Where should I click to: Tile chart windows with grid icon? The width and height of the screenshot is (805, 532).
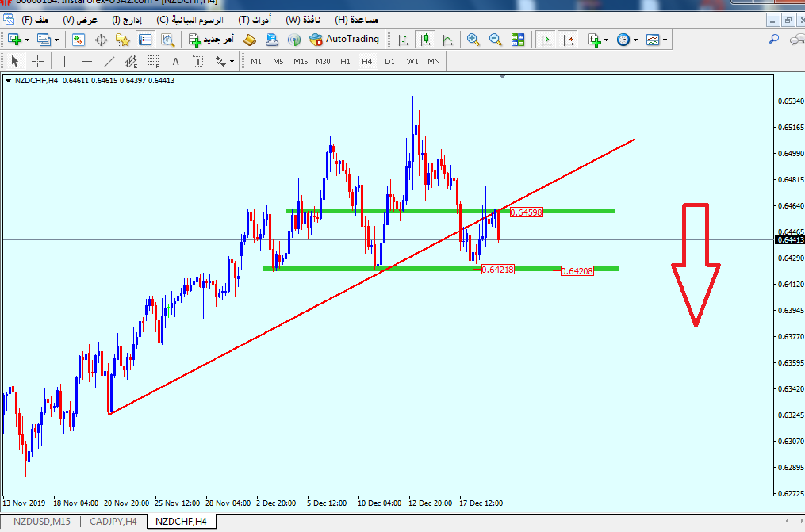(x=518, y=40)
